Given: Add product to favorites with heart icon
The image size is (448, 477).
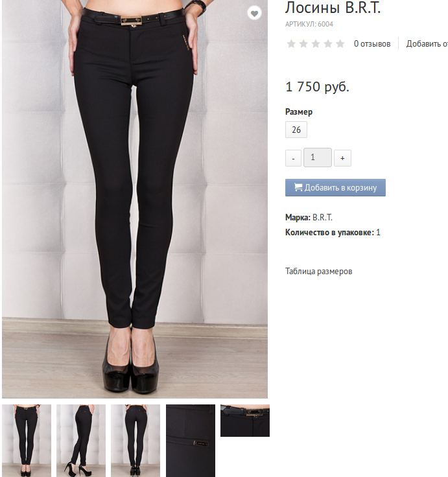Looking at the screenshot, I should tap(254, 13).
